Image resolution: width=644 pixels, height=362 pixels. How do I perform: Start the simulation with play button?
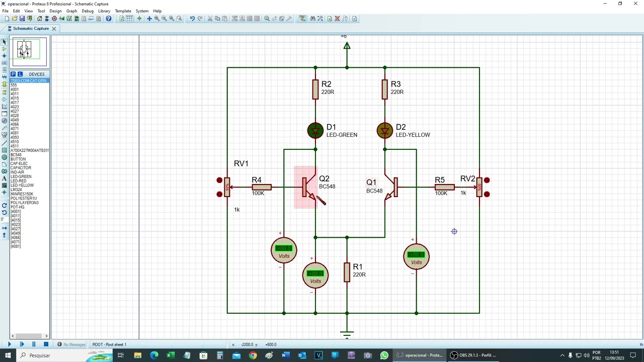(x=9, y=344)
